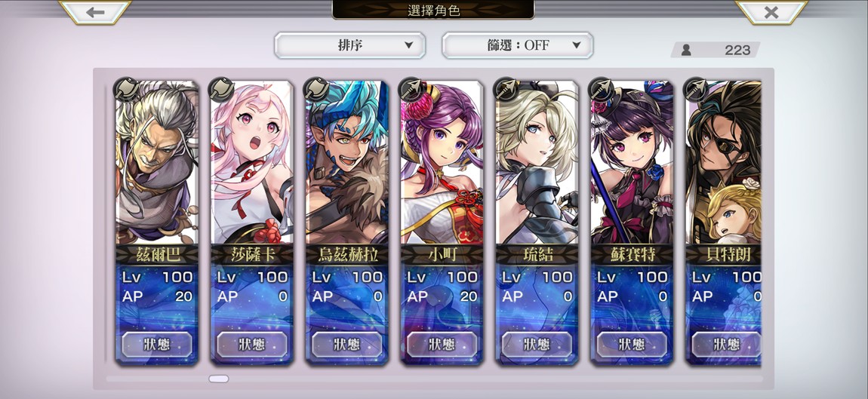This screenshot has height=399, width=868.
Task: Select the 莎薩卡 character portrait
Action: pos(252,162)
